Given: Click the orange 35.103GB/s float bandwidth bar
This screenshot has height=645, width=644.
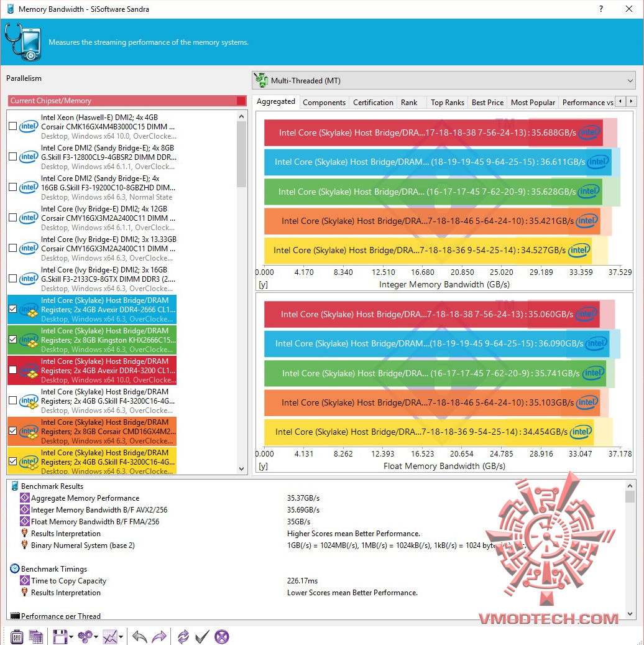Looking at the screenshot, I should tap(432, 402).
